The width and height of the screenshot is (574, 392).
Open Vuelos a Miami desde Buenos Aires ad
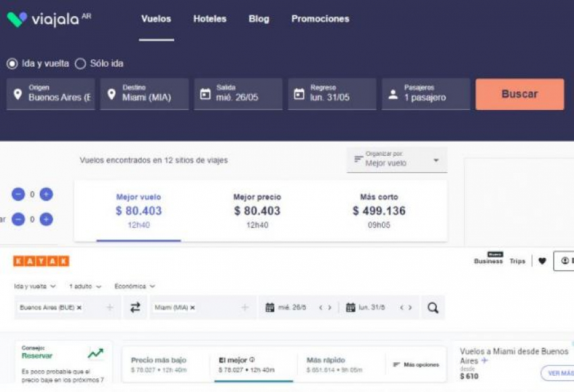click(x=514, y=356)
